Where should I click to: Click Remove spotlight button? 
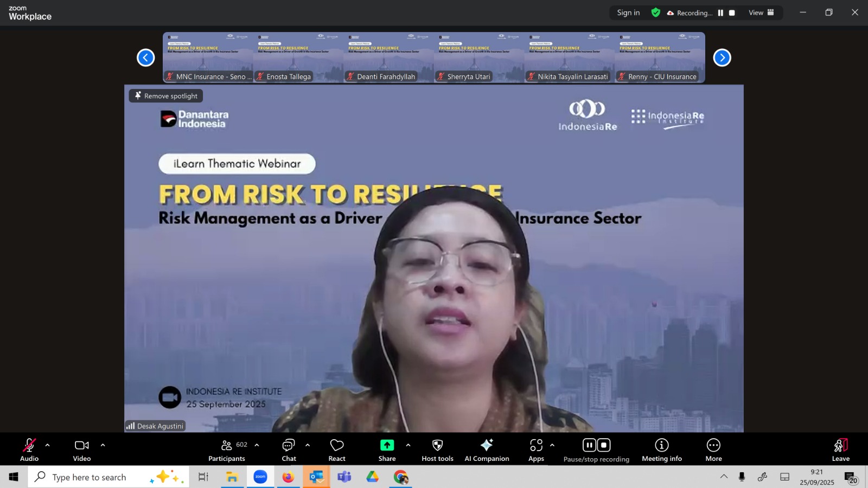(166, 96)
